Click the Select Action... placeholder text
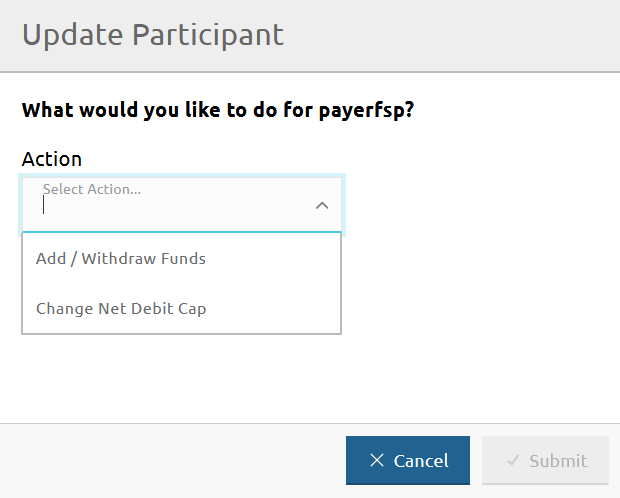 pos(91,188)
